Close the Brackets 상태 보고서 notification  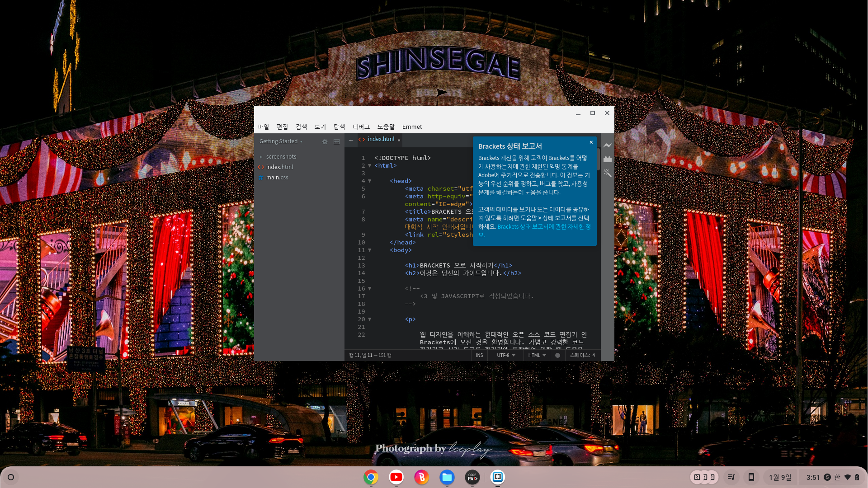click(x=591, y=142)
